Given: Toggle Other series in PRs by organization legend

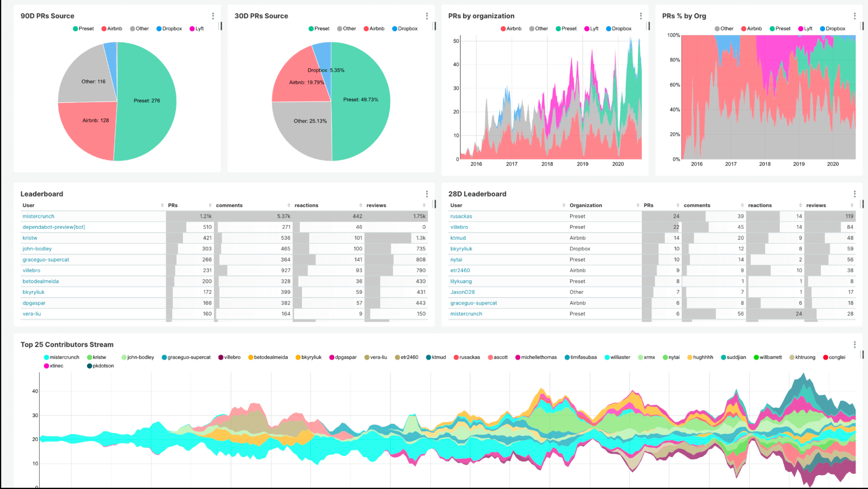Looking at the screenshot, I should 539,29.
